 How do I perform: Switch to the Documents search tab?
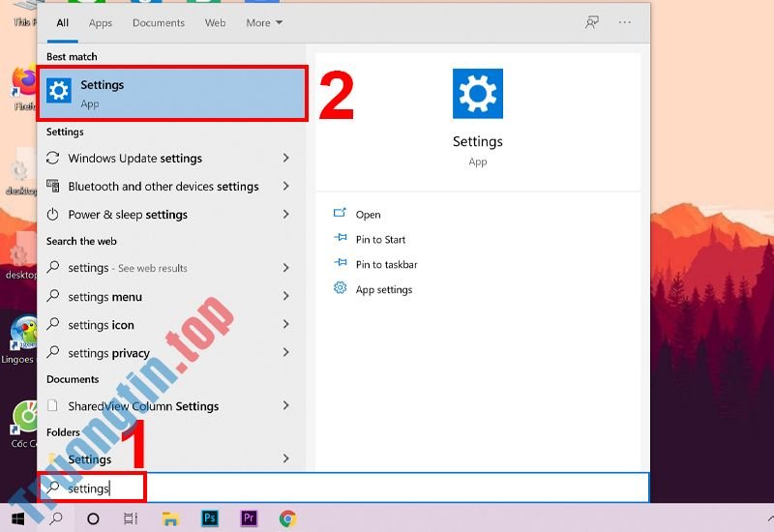click(159, 22)
